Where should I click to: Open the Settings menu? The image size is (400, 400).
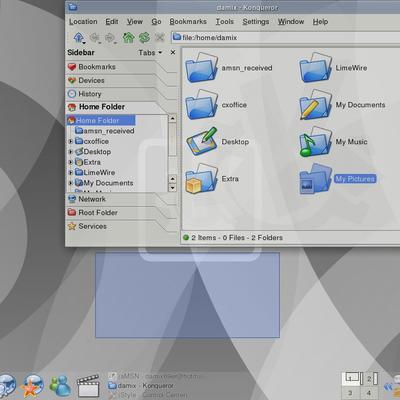(x=256, y=22)
